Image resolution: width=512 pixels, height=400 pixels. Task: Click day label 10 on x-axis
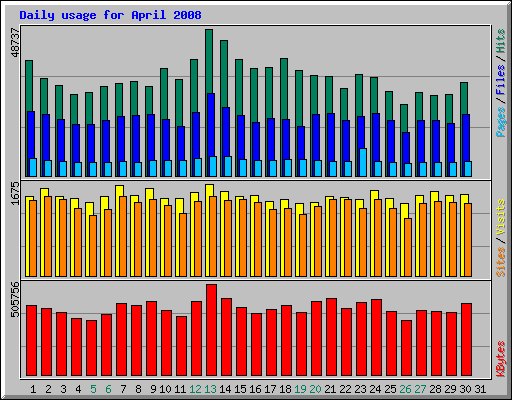(165, 389)
